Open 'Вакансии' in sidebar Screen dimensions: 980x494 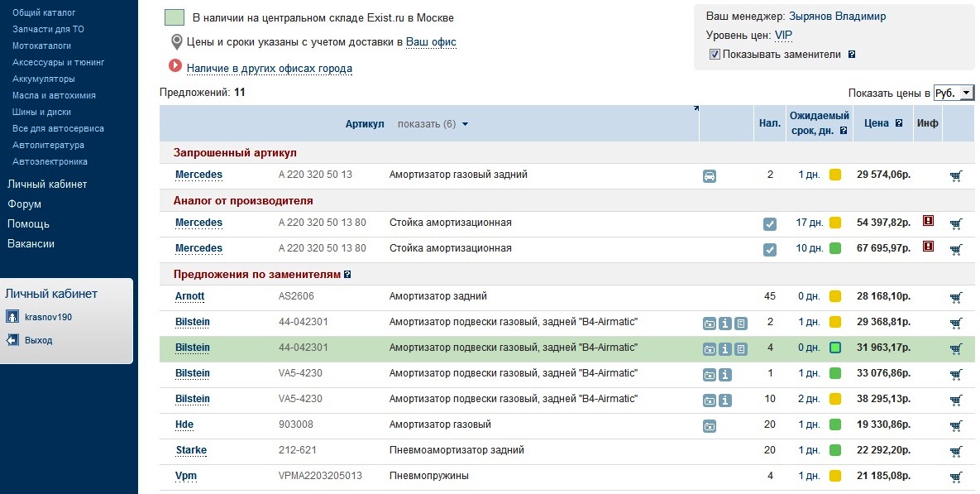click(31, 244)
